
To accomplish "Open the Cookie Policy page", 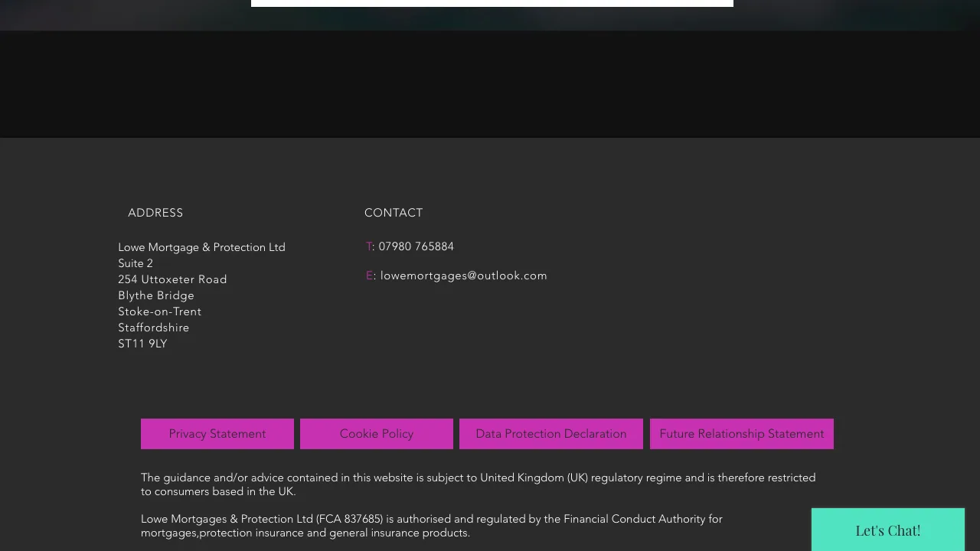I will [376, 434].
